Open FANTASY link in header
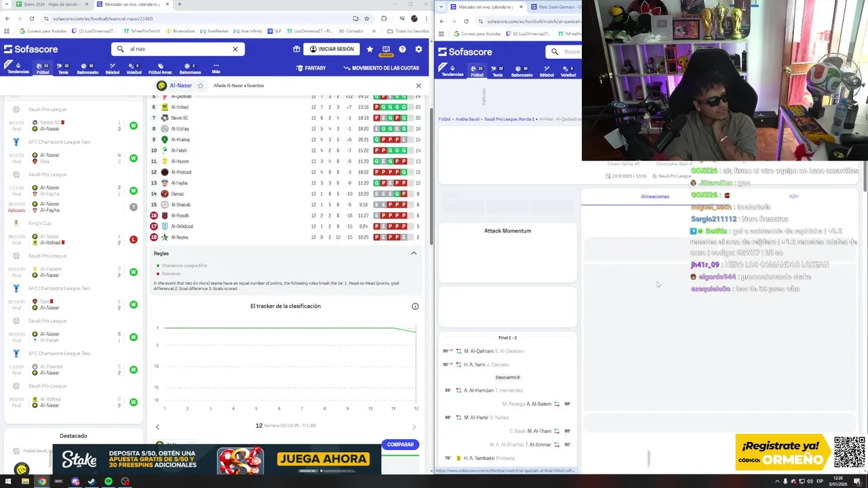The image size is (868, 488). [x=311, y=68]
